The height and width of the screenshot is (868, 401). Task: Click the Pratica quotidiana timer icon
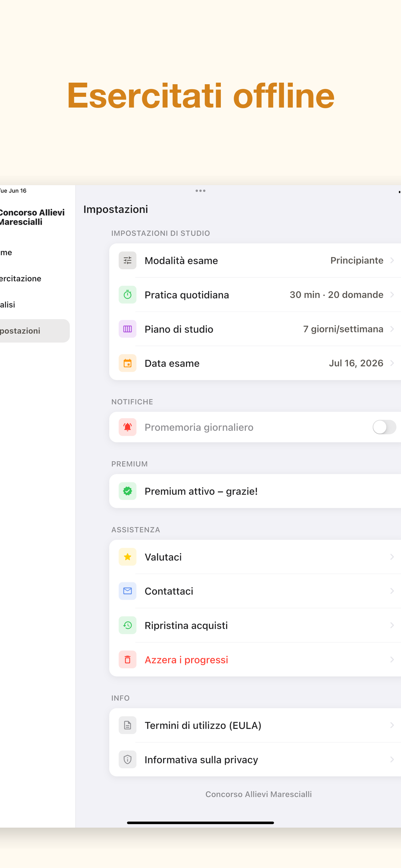[x=128, y=295]
